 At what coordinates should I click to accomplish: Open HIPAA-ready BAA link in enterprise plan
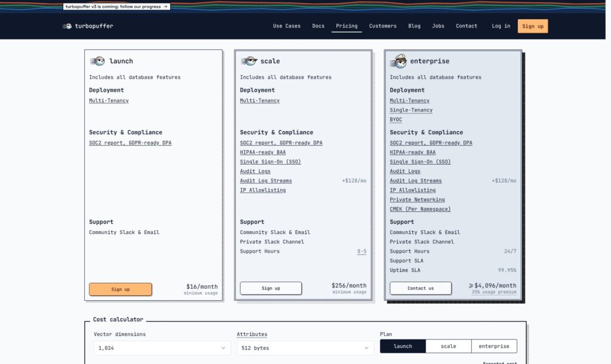pyautogui.click(x=413, y=152)
